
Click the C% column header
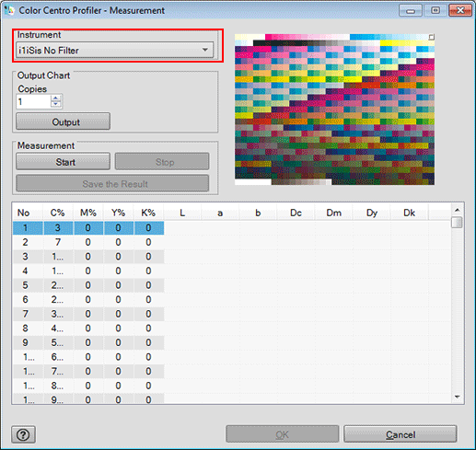[58, 213]
